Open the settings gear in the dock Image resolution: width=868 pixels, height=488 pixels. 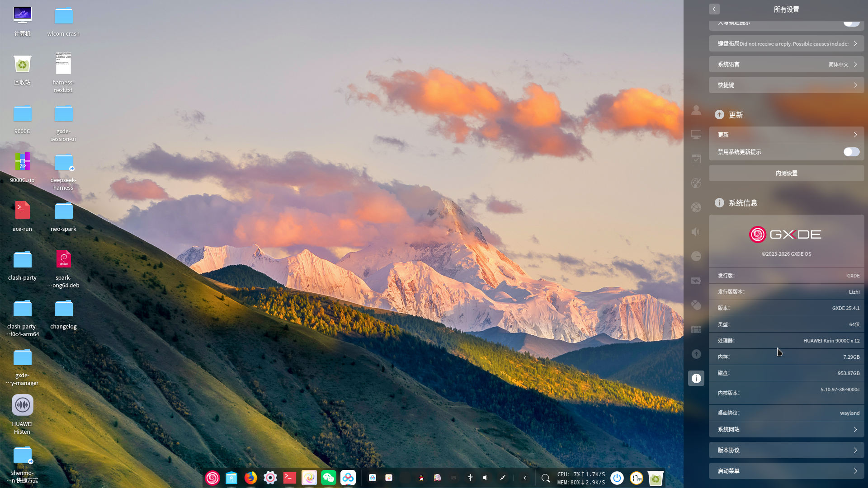pos(270,478)
